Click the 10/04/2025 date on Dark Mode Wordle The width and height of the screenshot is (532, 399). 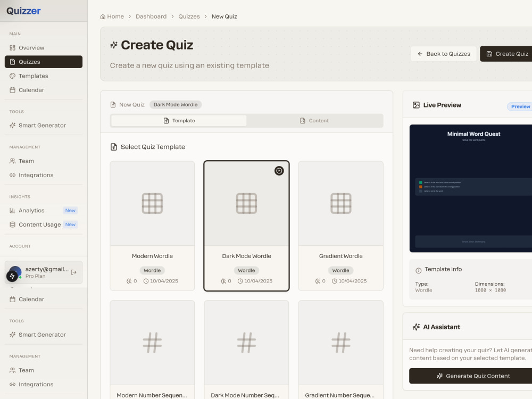[x=258, y=281]
